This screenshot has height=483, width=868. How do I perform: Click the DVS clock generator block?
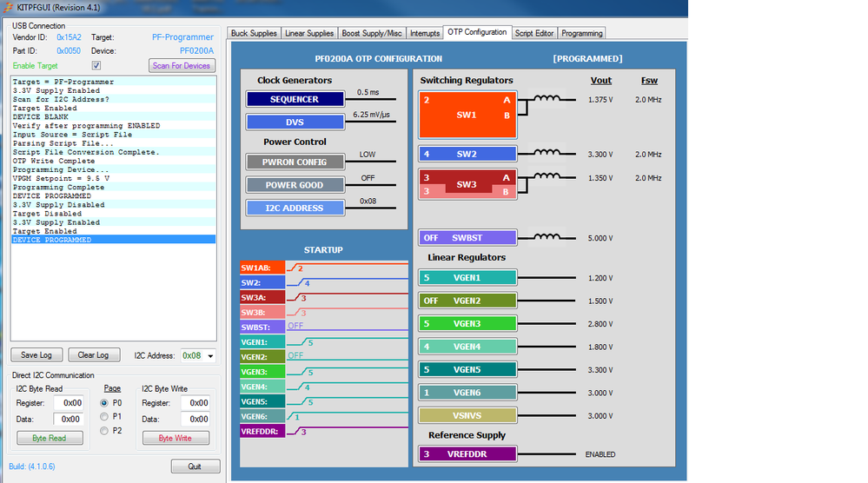(295, 122)
